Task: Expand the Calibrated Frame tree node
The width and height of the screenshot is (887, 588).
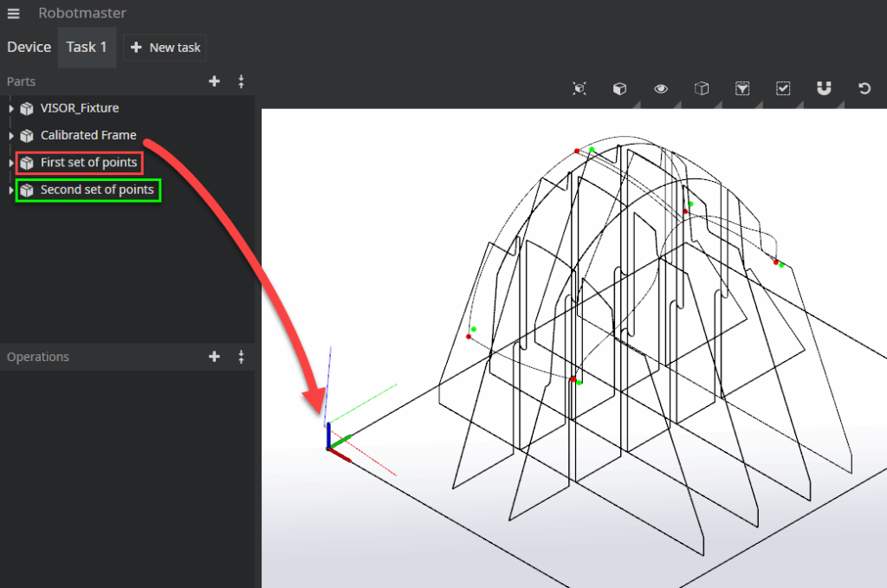Action: coord(11,136)
